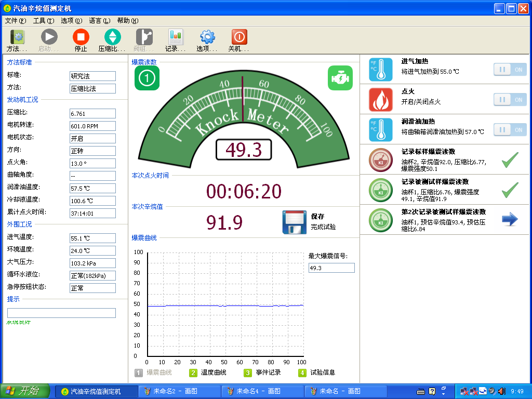Click the 点火角 field showing 13.0°

(x=92, y=163)
